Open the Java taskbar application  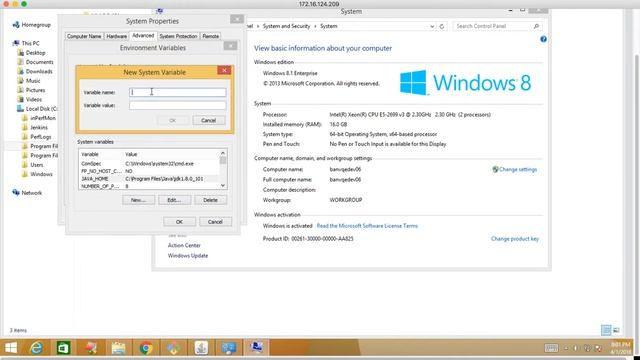tap(201, 348)
